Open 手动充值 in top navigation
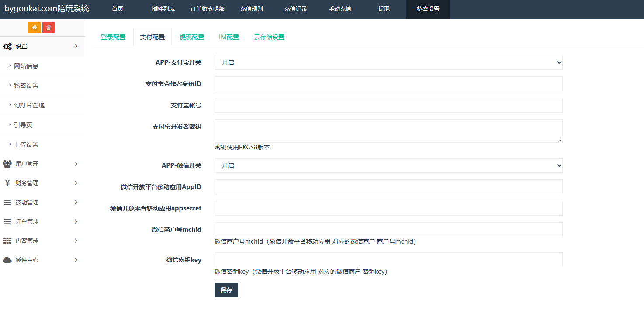644x324 pixels. tap(340, 9)
